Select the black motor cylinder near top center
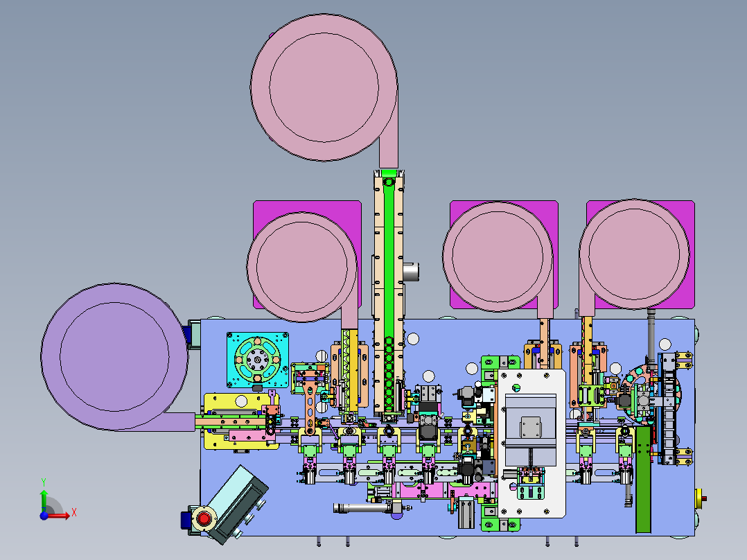This screenshot has height=560, width=747. point(412,270)
